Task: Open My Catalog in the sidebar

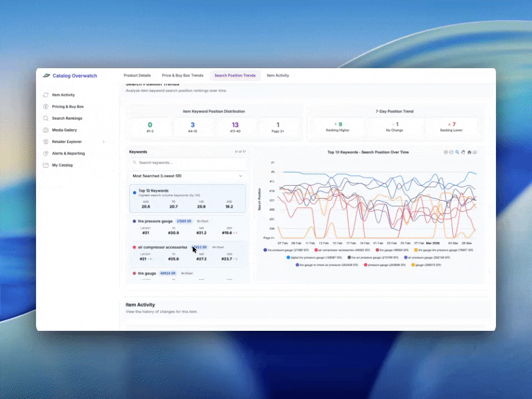Action: click(x=62, y=165)
